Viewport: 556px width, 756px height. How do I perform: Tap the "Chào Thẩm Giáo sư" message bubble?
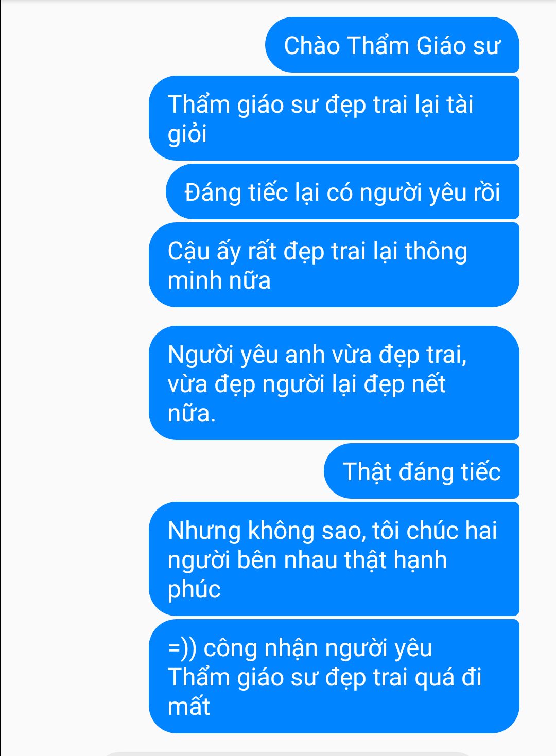pyautogui.click(x=392, y=45)
